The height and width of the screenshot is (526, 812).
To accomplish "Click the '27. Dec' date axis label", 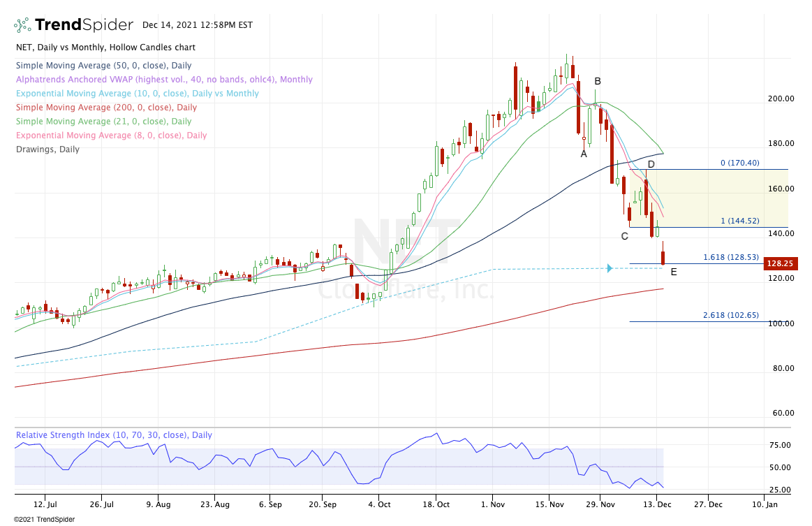I will [x=708, y=504].
